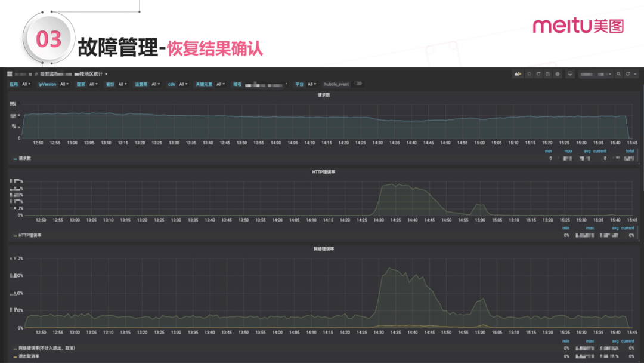Open the HTTP错误率 panel title menu

(x=324, y=172)
